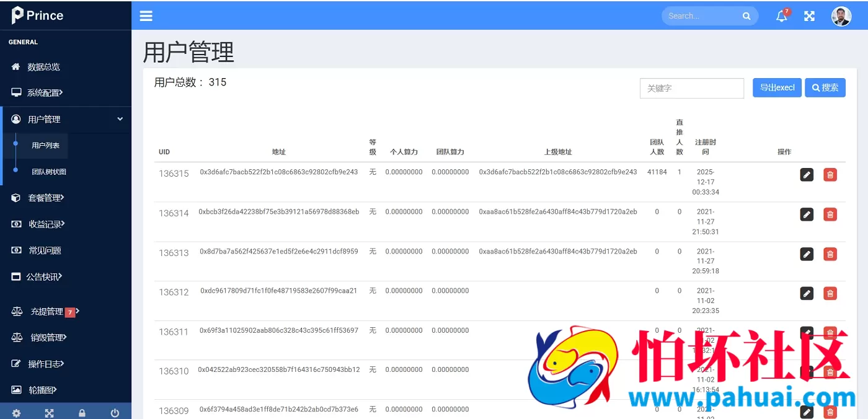The height and width of the screenshot is (419, 868).
Task: Click UID 136312 cell
Action: 174,292
